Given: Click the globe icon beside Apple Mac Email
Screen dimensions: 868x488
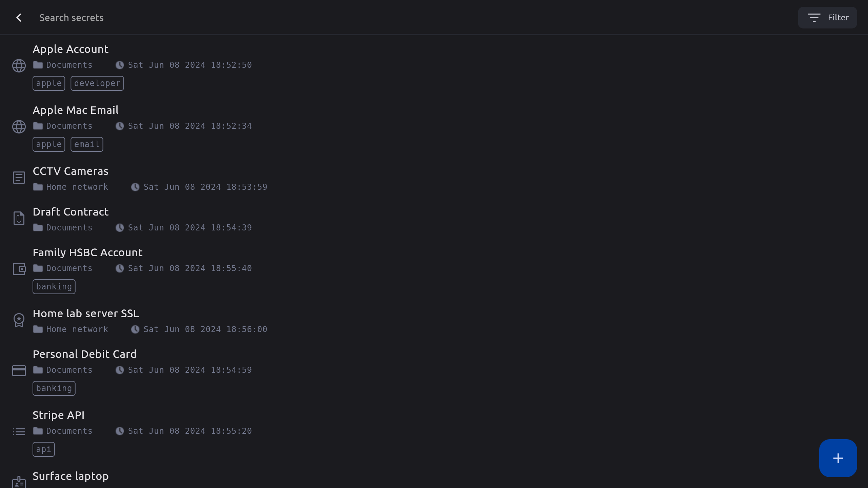Looking at the screenshot, I should (19, 126).
